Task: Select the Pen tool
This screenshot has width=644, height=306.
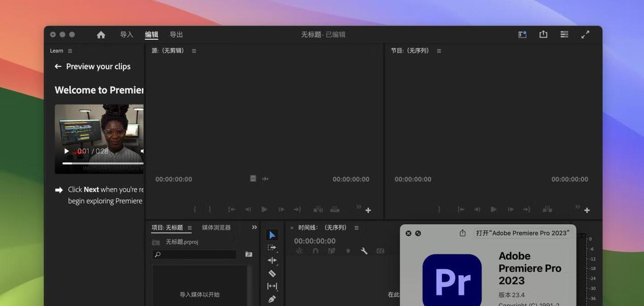Action: (272, 299)
